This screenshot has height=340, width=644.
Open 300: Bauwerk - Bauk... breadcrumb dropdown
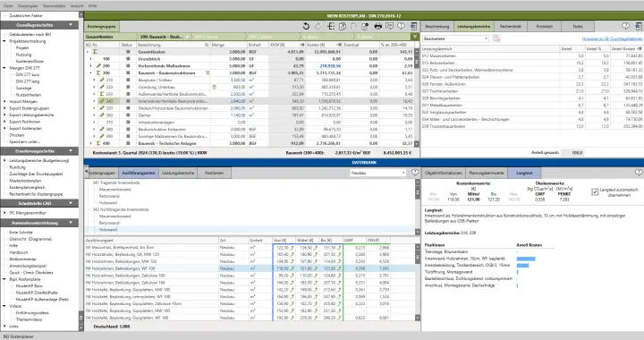(186, 37)
